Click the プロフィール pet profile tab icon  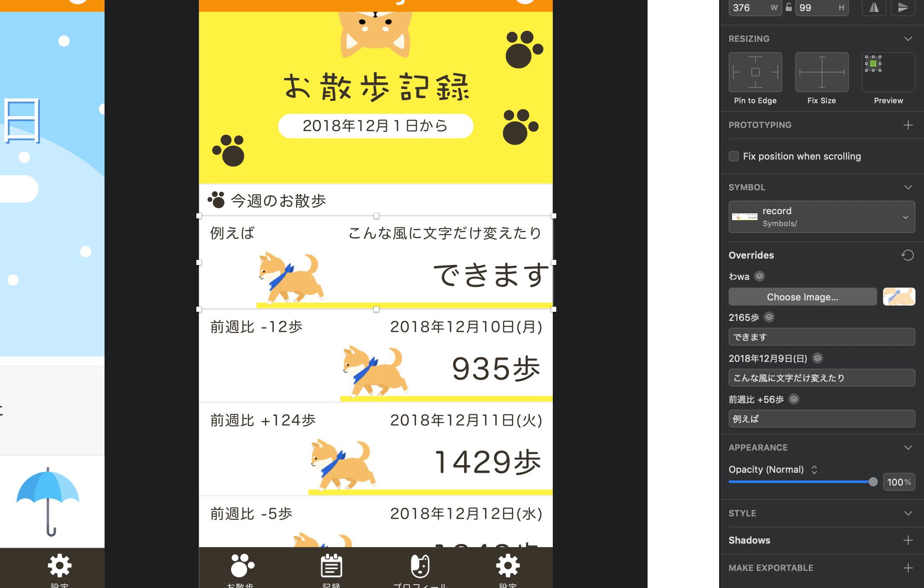click(x=420, y=566)
